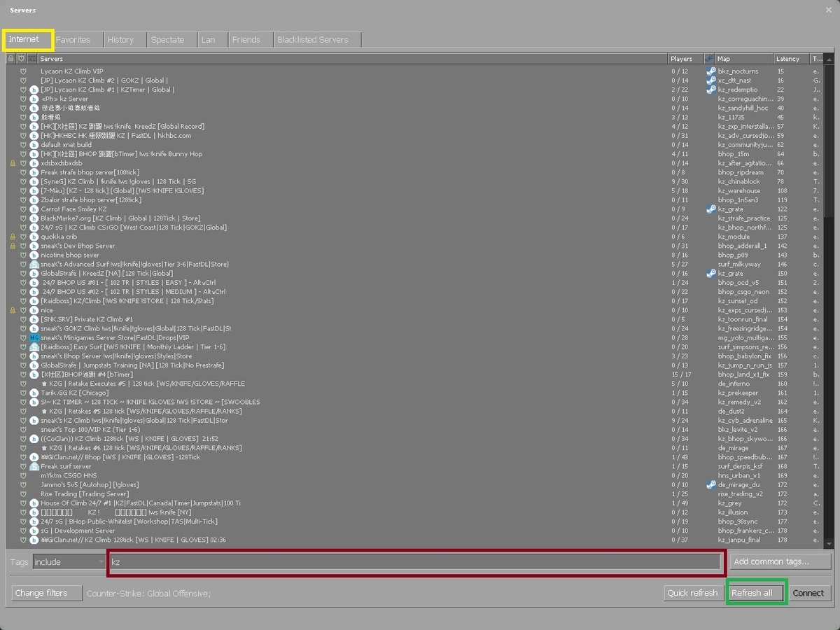Click lock icon on sneaK's Dev Bhop Server
Screen dimensions: 840x630
pos(12,246)
